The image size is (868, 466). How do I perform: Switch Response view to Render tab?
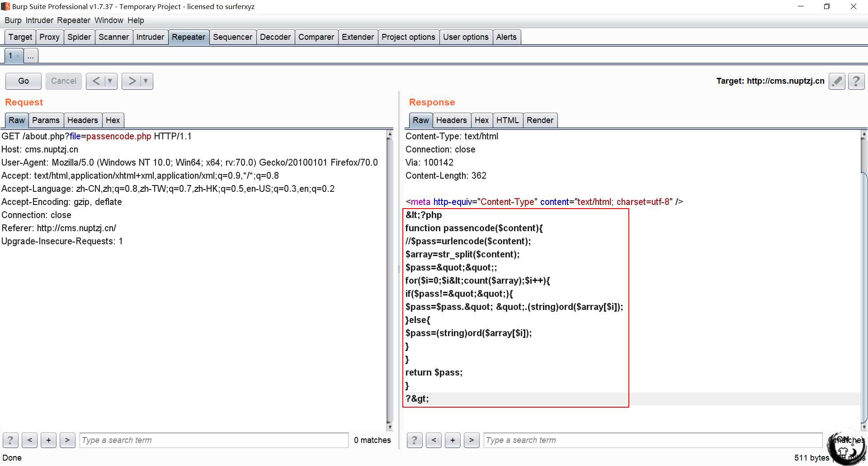(x=540, y=120)
